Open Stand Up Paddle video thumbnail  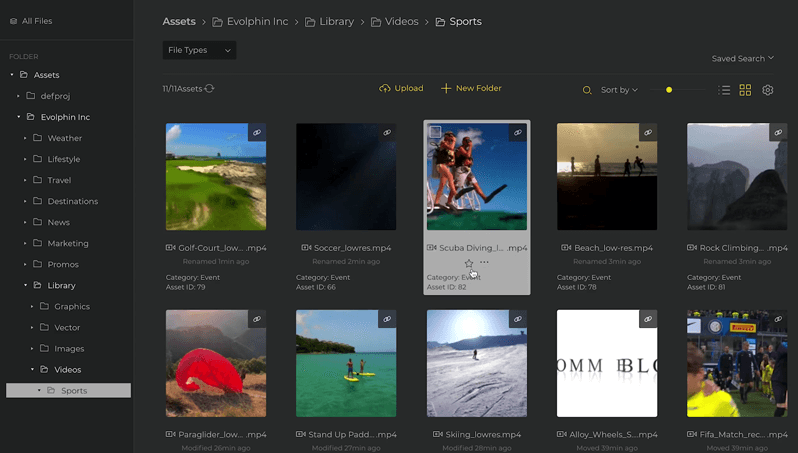(x=346, y=363)
